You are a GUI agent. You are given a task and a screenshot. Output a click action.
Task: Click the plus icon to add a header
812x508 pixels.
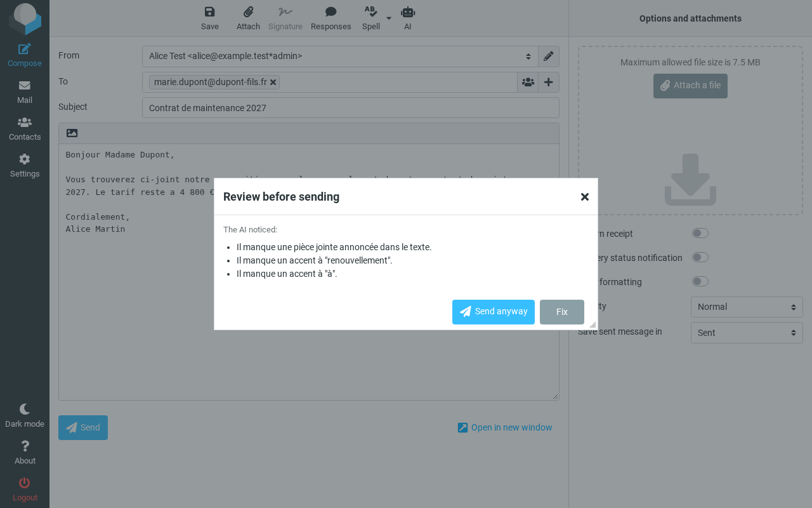(x=549, y=83)
